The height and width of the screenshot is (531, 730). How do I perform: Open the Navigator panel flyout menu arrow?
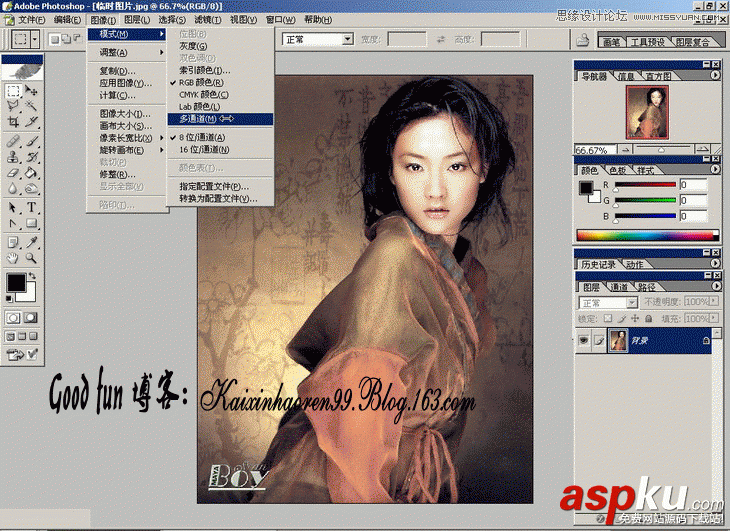716,75
